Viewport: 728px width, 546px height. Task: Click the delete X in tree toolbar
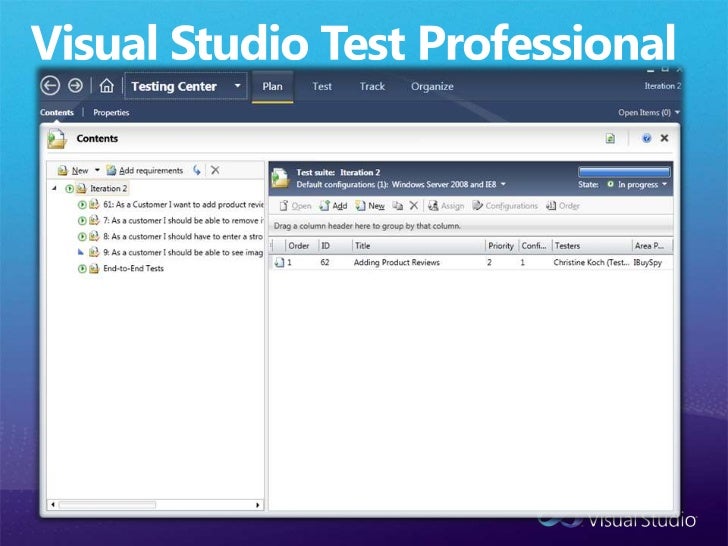215,170
